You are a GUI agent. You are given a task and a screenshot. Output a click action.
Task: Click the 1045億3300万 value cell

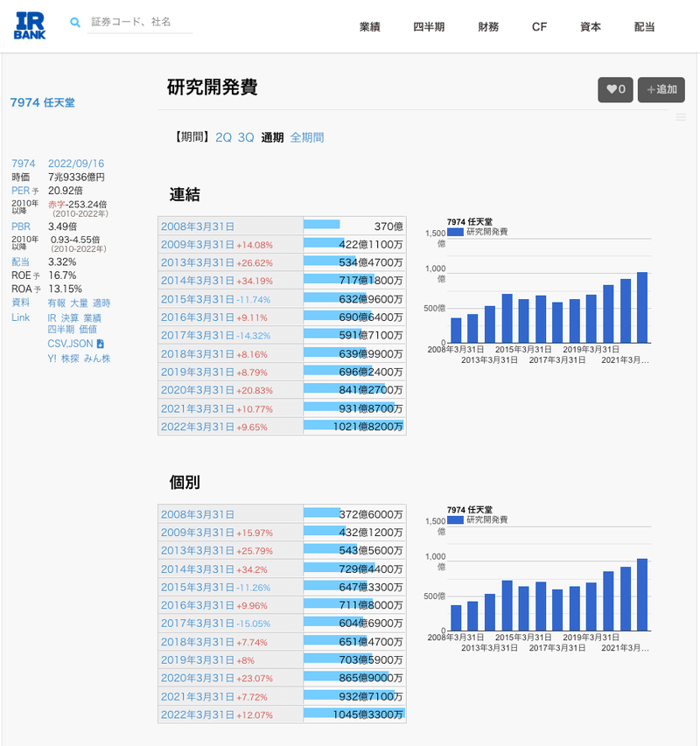354,715
